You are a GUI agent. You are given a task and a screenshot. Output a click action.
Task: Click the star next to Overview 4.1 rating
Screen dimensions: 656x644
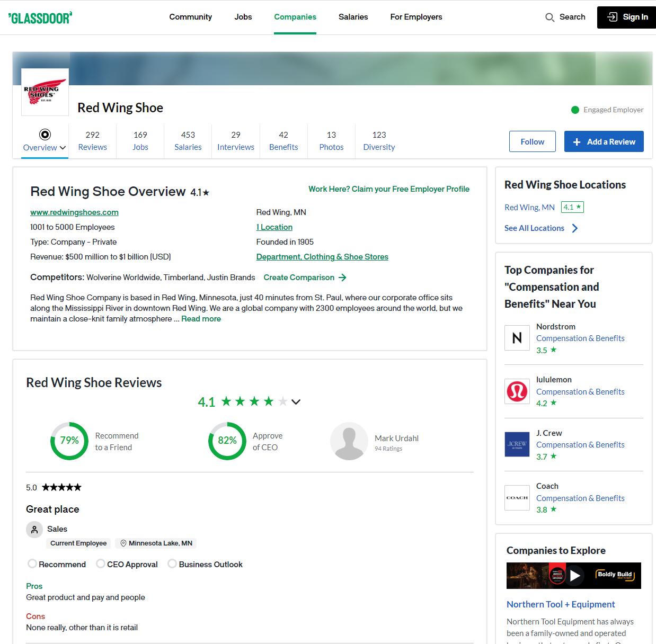[206, 193]
